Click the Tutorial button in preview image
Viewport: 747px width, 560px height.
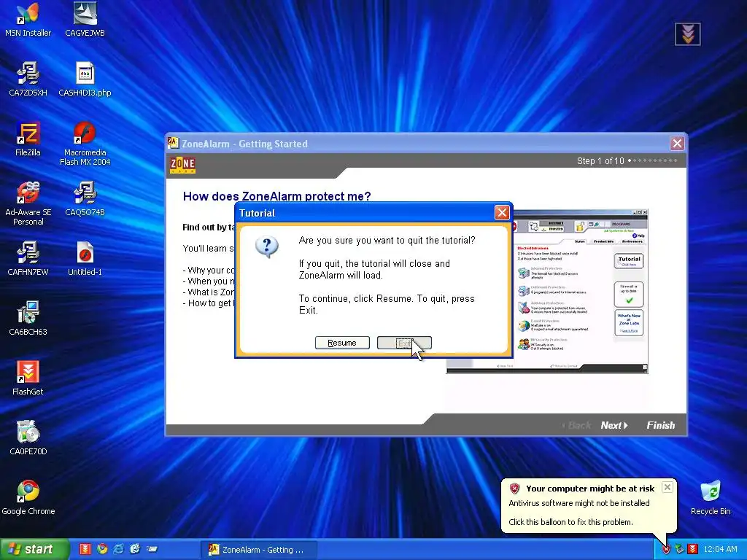(629, 261)
